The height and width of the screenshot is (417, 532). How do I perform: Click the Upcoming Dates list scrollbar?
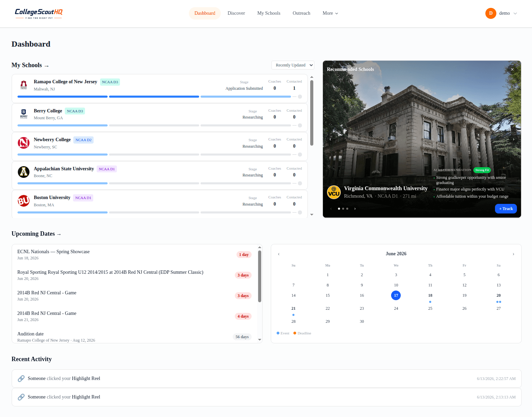[x=259, y=276]
